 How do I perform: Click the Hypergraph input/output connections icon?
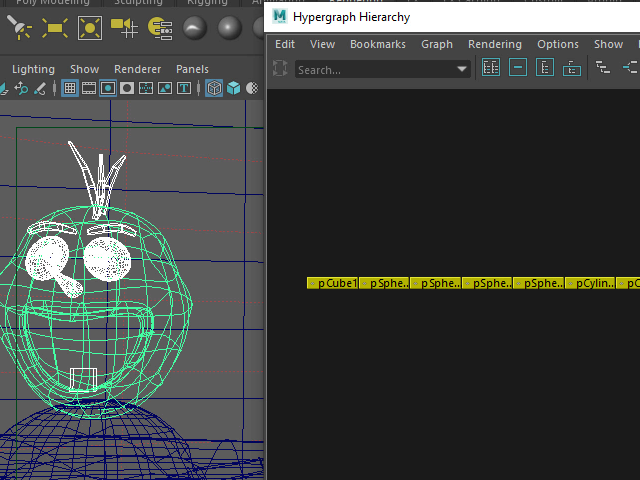pos(630,68)
